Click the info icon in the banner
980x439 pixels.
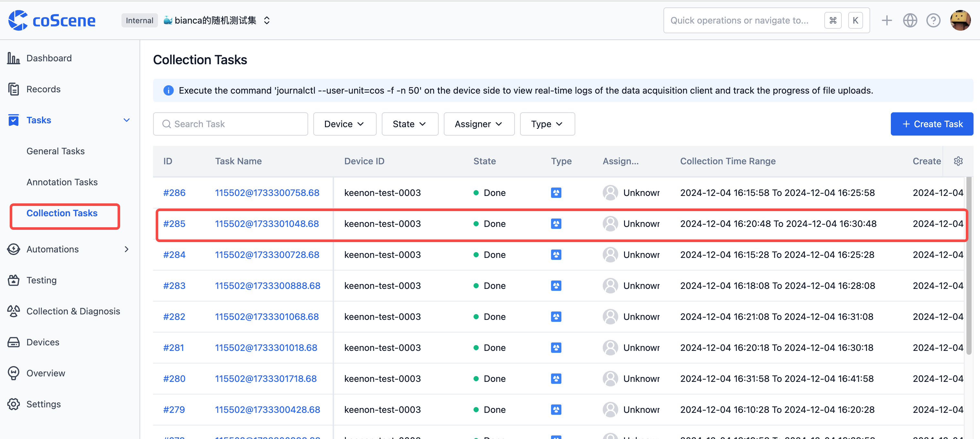coord(168,90)
